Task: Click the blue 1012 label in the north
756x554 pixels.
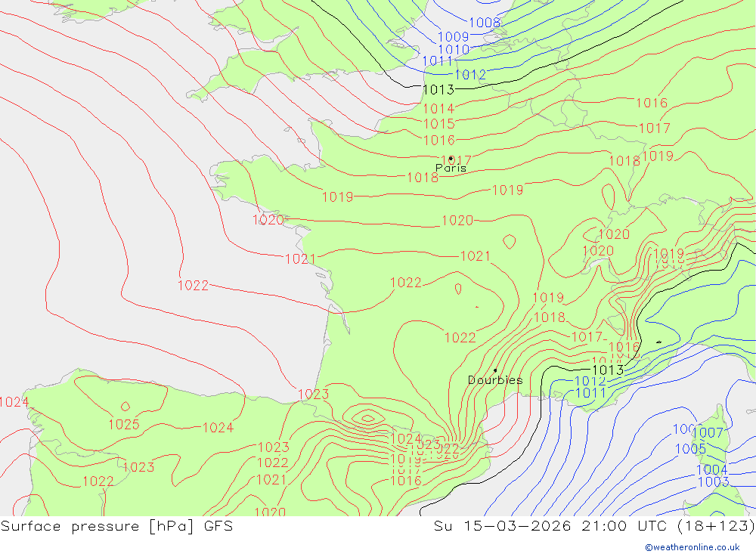Action: click(x=470, y=75)
